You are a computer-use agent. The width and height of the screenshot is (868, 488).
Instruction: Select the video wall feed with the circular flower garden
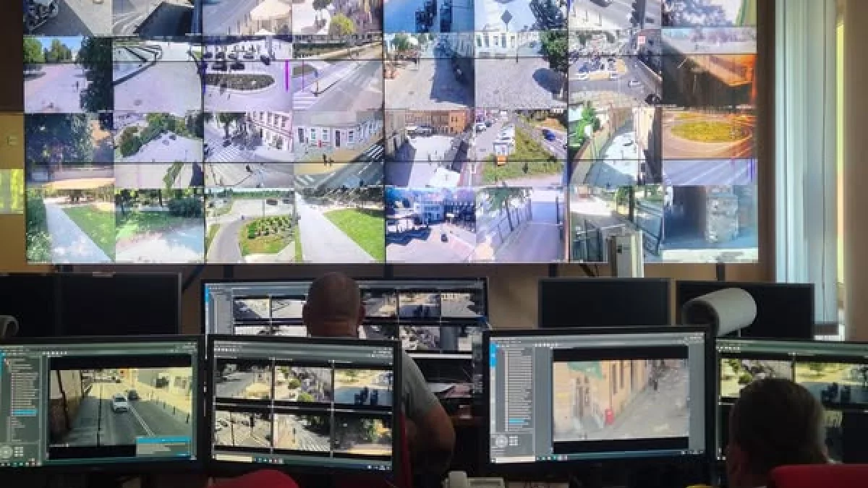coord(266,233)
